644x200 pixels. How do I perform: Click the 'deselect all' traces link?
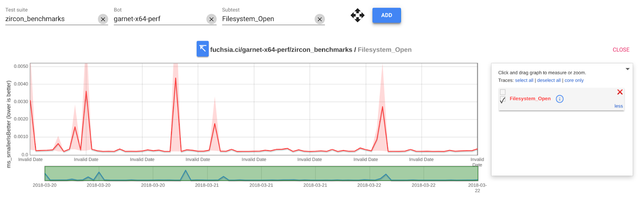(x=549, y=80)
